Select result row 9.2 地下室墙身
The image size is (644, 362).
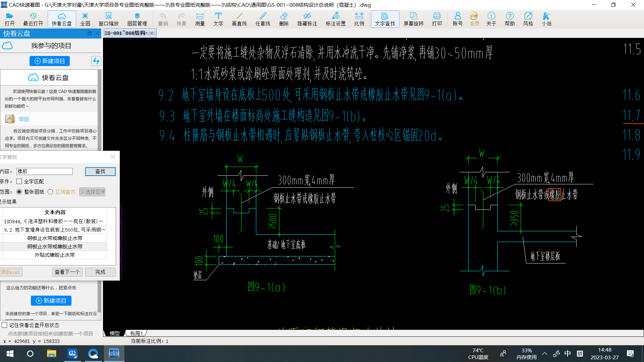point(54,230)
